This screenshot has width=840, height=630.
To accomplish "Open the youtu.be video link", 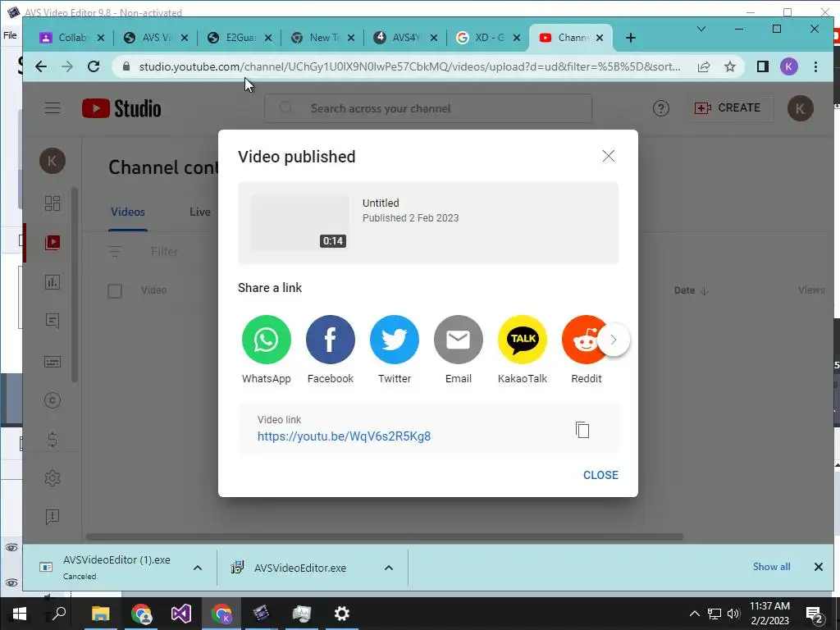I will pyautogui.click(x=344, y=436).
